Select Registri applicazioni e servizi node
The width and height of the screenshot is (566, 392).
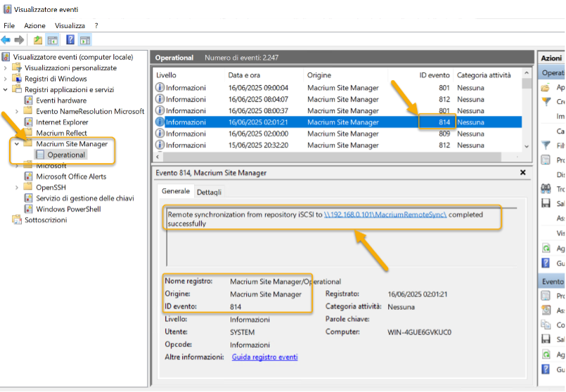click(69, 89)
